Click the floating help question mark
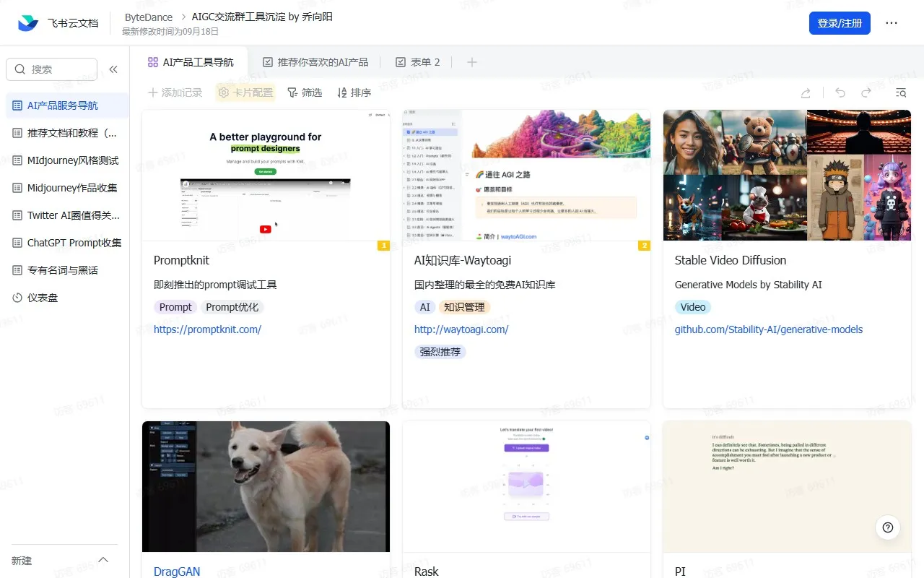924x578 pixels. click(x=888, y=527)
